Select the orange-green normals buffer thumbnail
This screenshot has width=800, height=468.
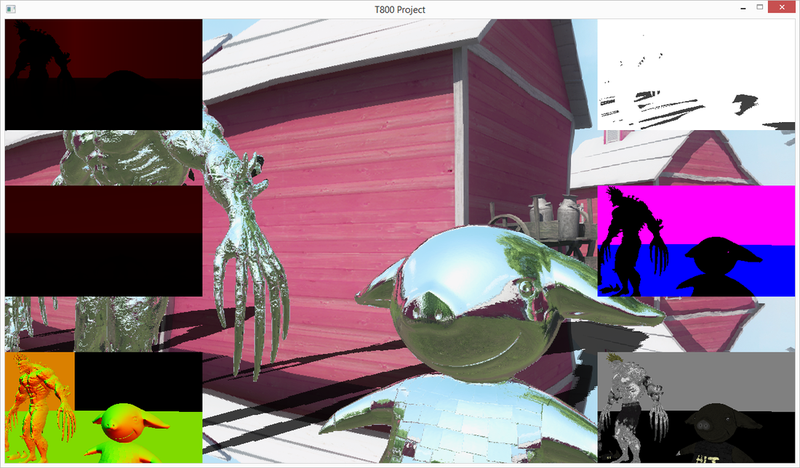coord(104,407)
